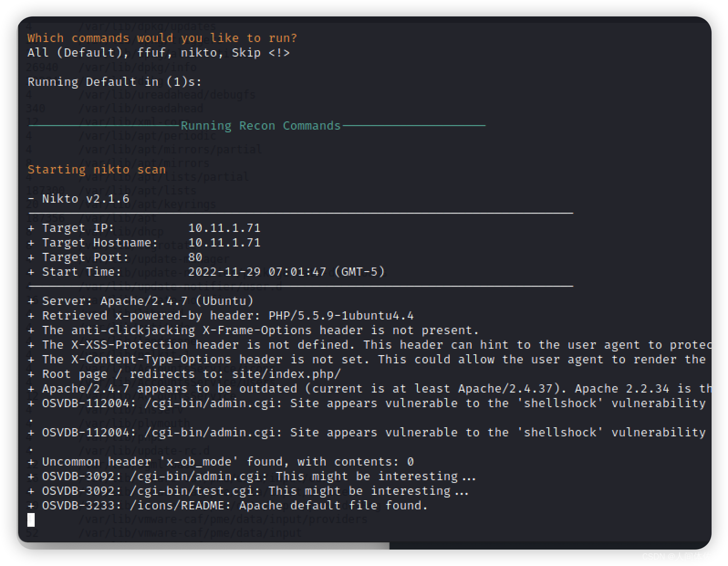Click the Target IP value 10.11.1.71
The image size is (728, 566).
click(224, 228)
